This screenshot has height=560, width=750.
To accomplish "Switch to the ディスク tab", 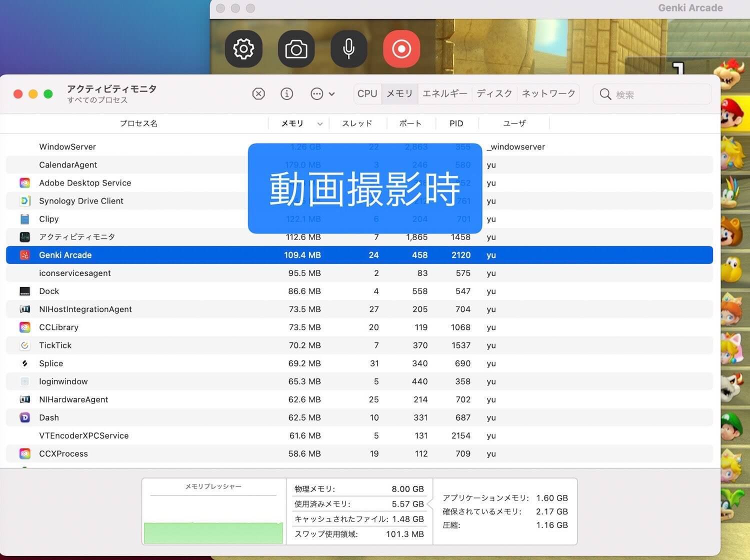I will click(x=494, y=93).
